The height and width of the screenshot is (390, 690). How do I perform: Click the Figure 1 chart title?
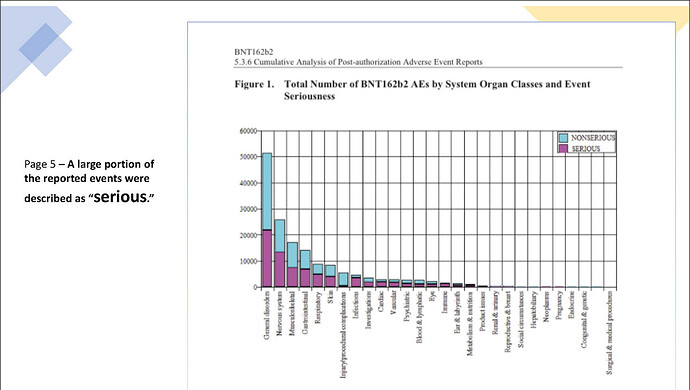412,90
